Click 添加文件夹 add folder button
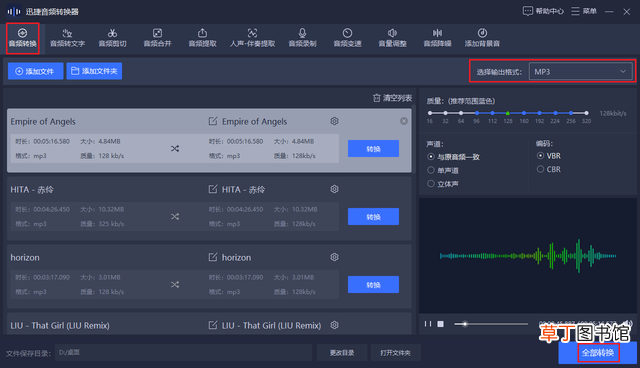The image size is (640, 368). coord(94,71)
